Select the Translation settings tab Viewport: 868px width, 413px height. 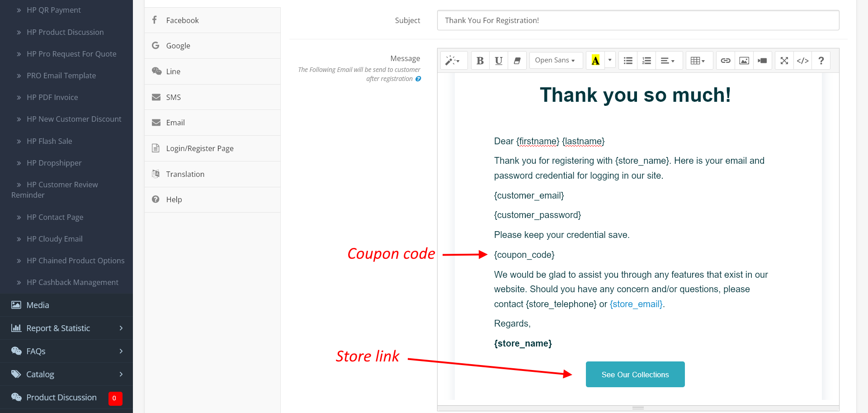tap(185, 174)
